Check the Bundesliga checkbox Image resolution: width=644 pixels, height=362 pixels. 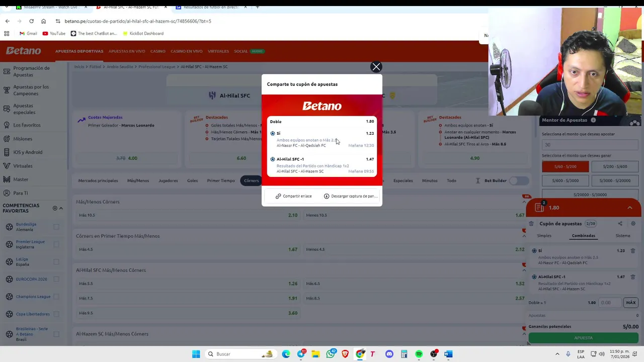(56, 227)
